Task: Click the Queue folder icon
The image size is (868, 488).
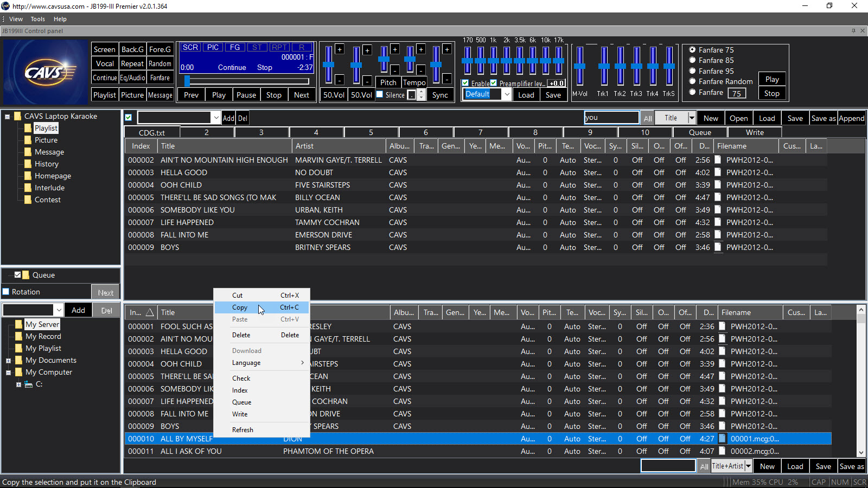Action: [26, 275]
